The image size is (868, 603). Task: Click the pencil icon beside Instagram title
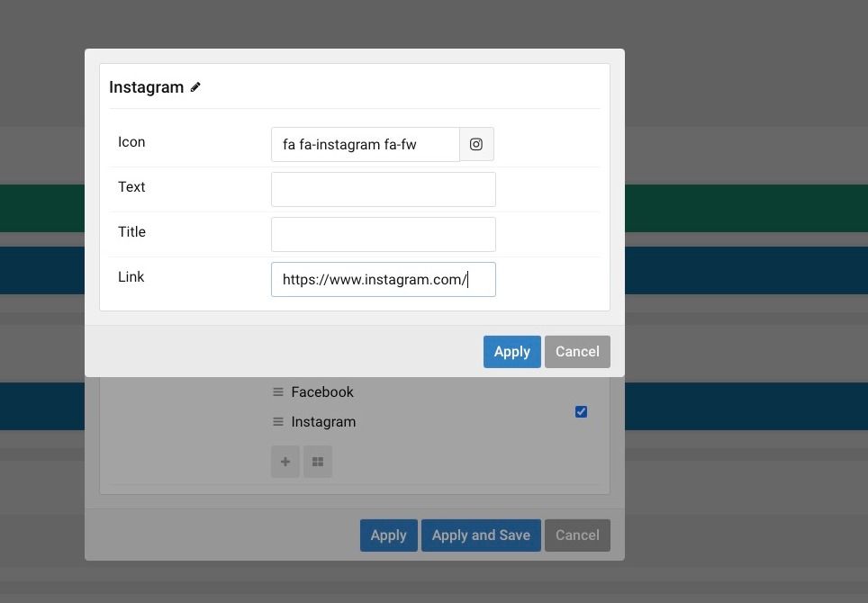pos(195,87)
